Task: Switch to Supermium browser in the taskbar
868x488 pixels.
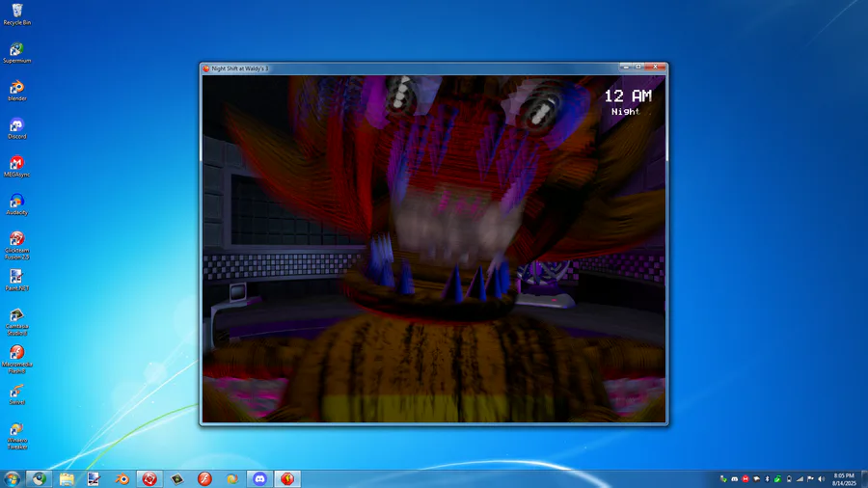Action: [x=39, y=478]
